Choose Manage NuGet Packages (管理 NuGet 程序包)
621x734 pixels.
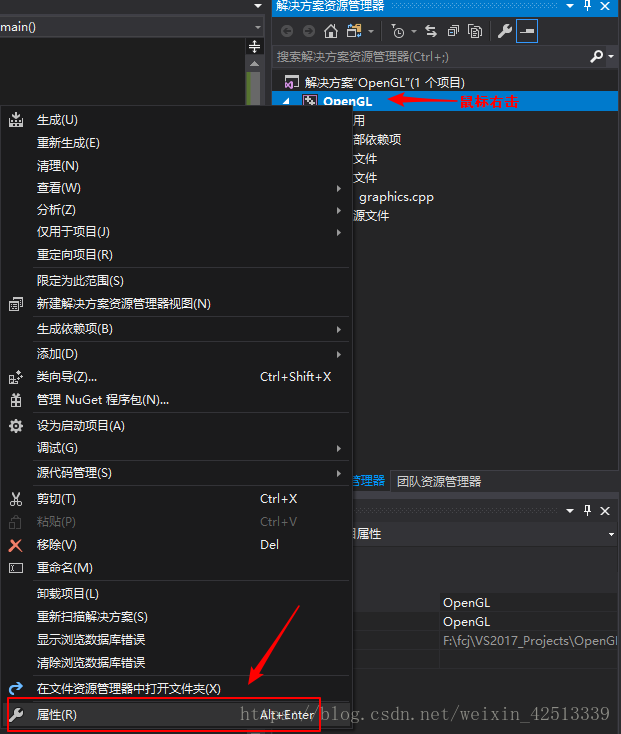[176, 400]
